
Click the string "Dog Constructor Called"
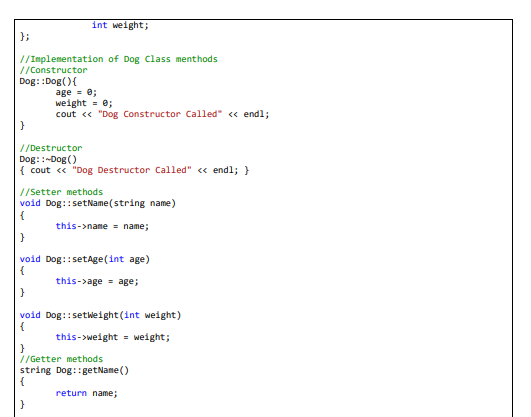point(160,114)
